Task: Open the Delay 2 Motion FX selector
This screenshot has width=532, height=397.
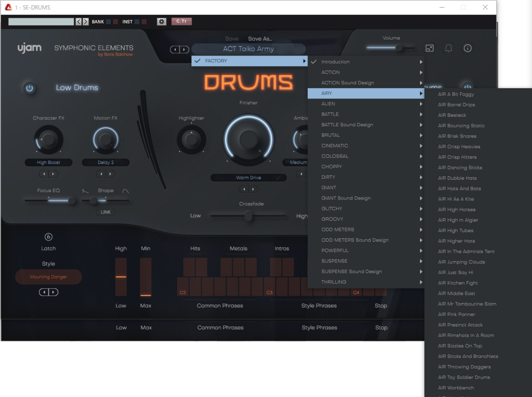Action: click(x=105, y=163)
